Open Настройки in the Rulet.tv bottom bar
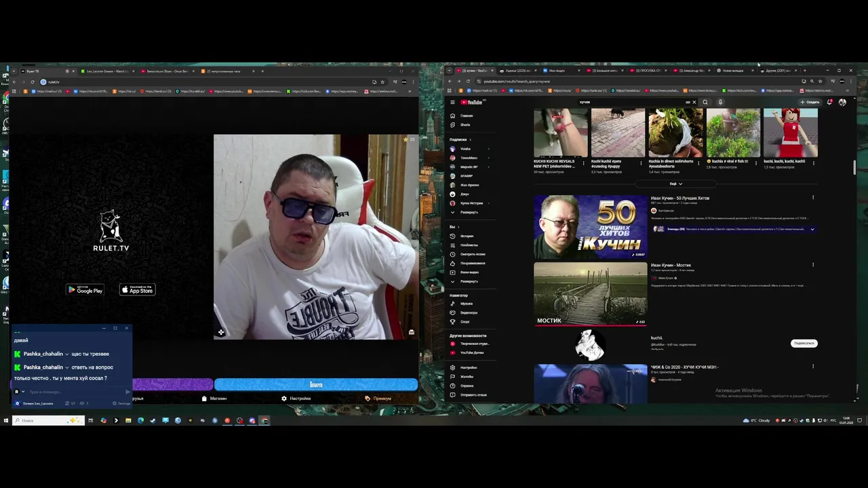 tap(296, 399)
